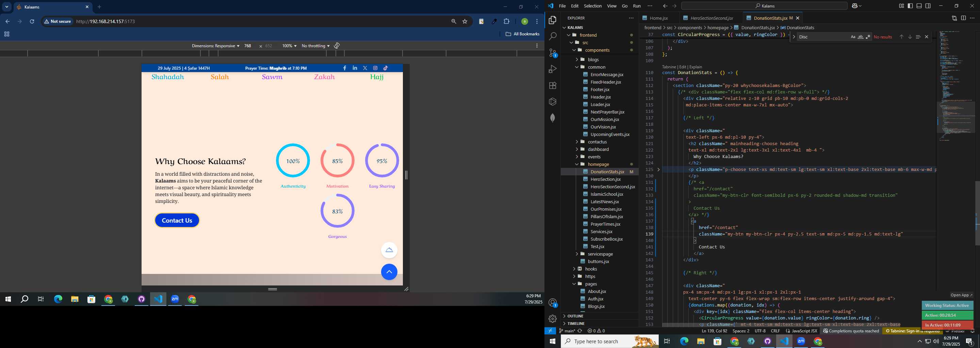
Task: Close the find widget
Action: click(x=926, y=37)
